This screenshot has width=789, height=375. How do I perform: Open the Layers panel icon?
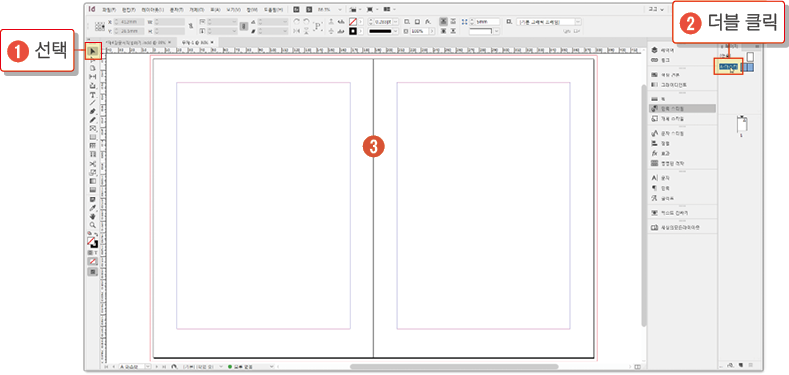(x=654, y=50)
